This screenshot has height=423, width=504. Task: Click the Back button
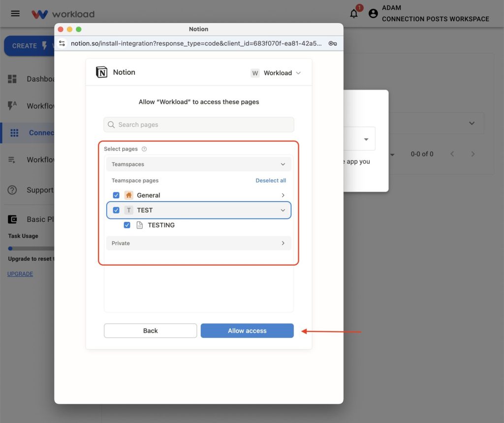tap(150, 331)
